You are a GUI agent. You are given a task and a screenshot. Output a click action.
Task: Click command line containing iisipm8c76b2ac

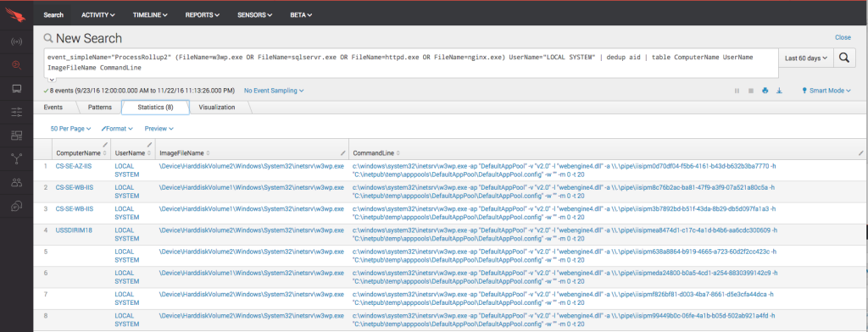564,191
